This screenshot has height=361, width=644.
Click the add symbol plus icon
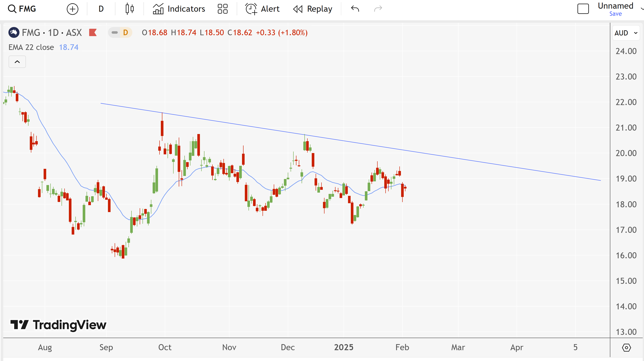(73, 9)
